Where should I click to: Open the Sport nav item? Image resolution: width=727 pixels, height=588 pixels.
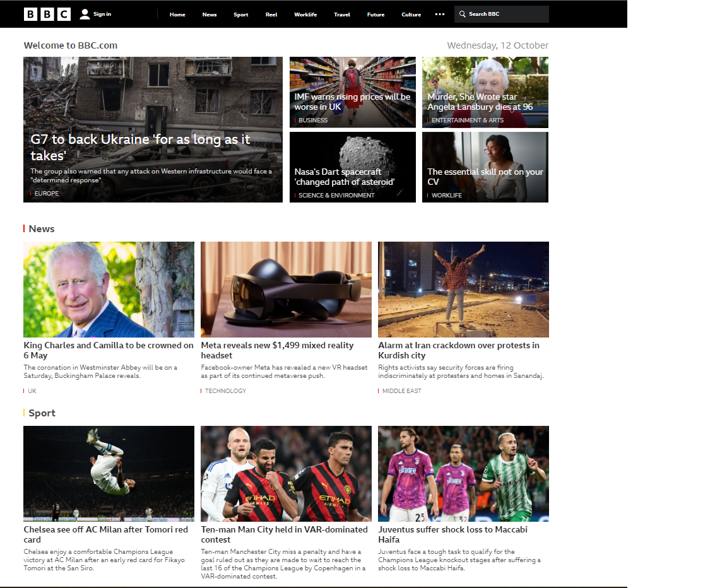pos(240,15)
